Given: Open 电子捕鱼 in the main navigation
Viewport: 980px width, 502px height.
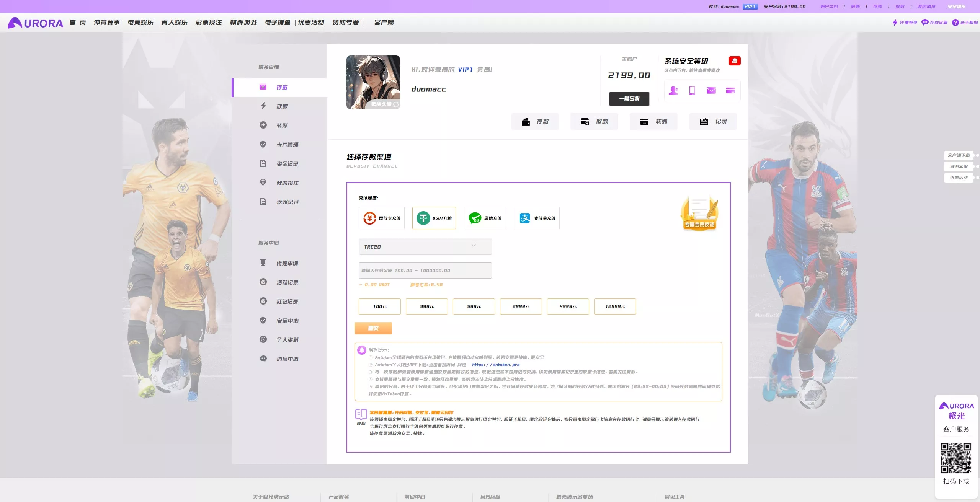Looking at the screenshot, I should (278, 23).
